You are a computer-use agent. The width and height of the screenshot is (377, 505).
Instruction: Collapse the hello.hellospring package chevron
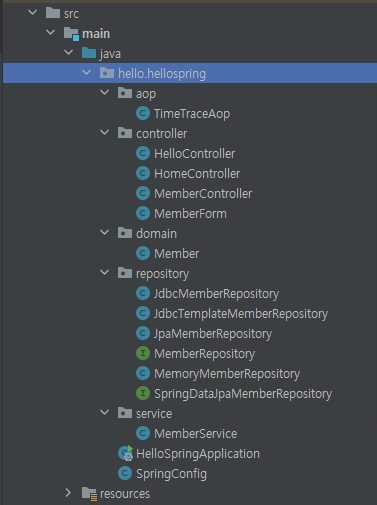coord(87,73)
